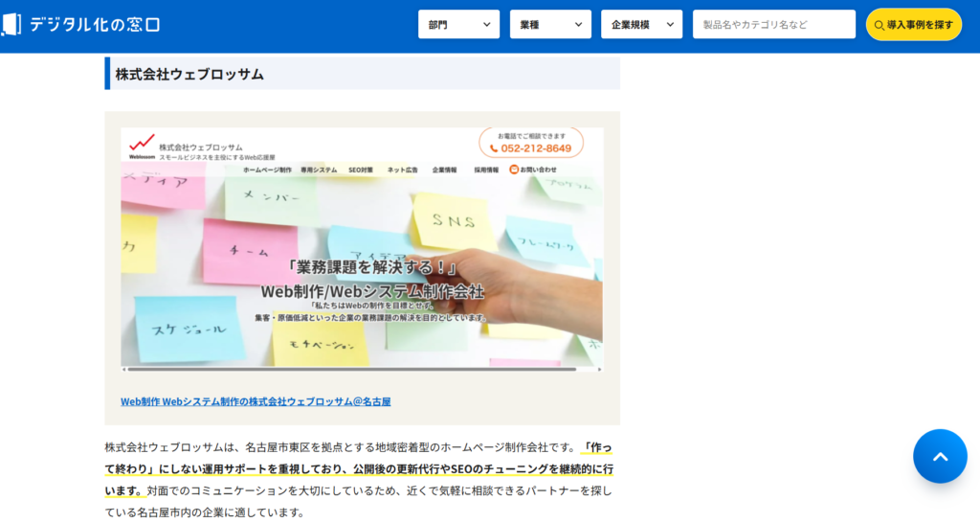Click the preview scrollbar left arrow
The image size is (980, 523).
point(123,369)
